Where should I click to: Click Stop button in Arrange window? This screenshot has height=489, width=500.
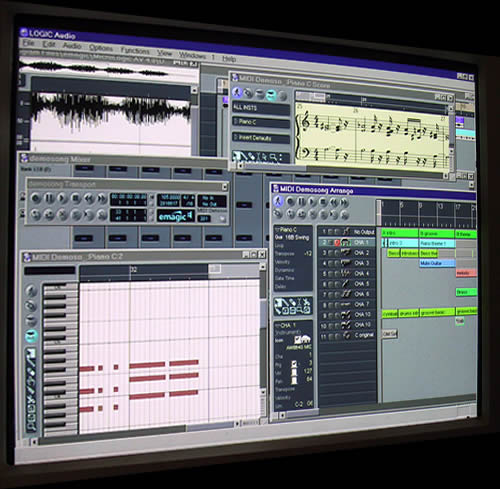coord(322,202)
